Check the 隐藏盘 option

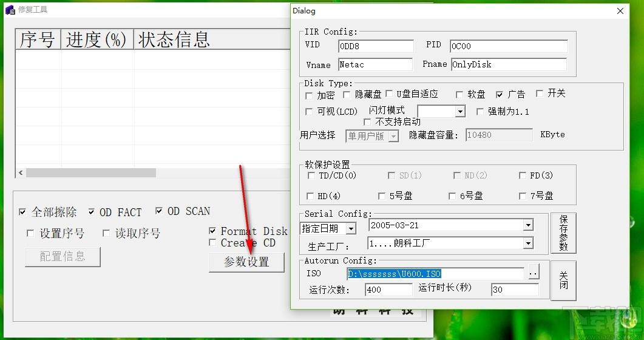tap(347, 95)
